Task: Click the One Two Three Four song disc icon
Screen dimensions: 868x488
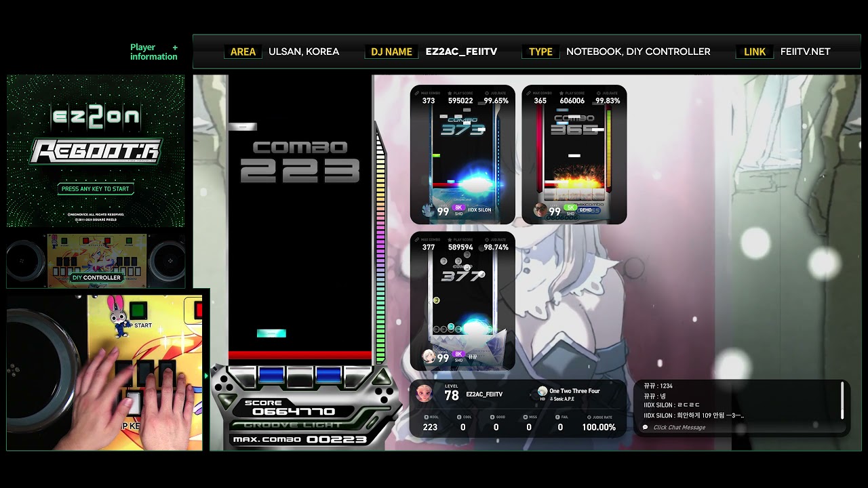Action: [542, 391]
